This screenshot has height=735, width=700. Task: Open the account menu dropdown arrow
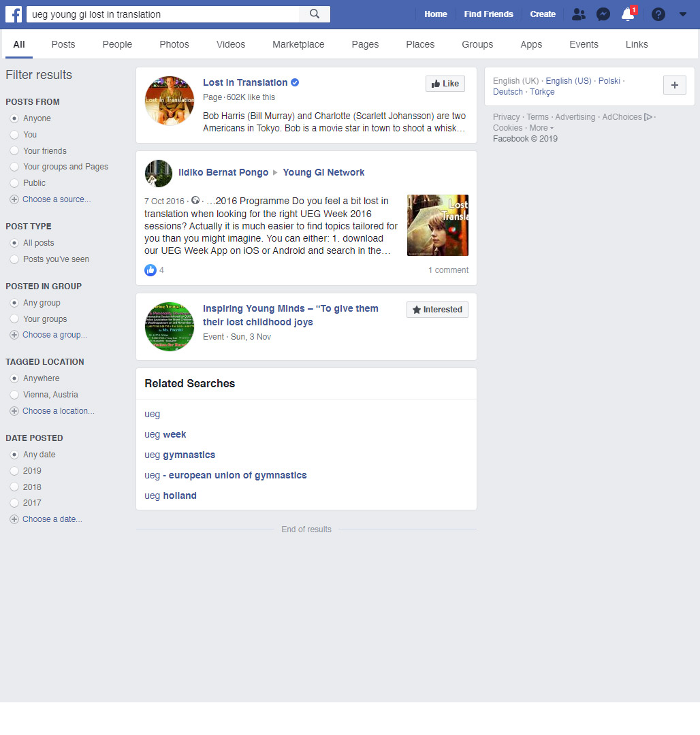pyautogui.click(x=683, y=14)
